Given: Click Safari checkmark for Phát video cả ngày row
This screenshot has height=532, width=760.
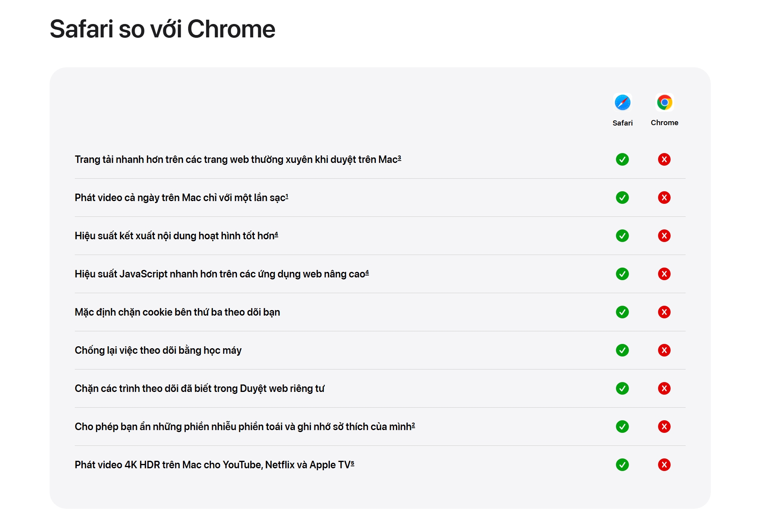Looking at the screenshot, I should pos(622,198).
